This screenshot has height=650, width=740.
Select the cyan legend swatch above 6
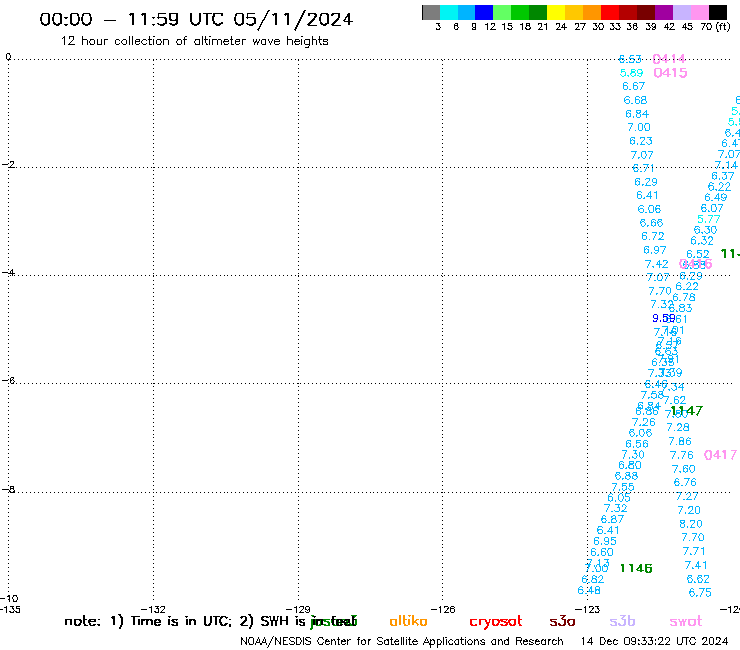pyautogui.click(x=449, y=12)
